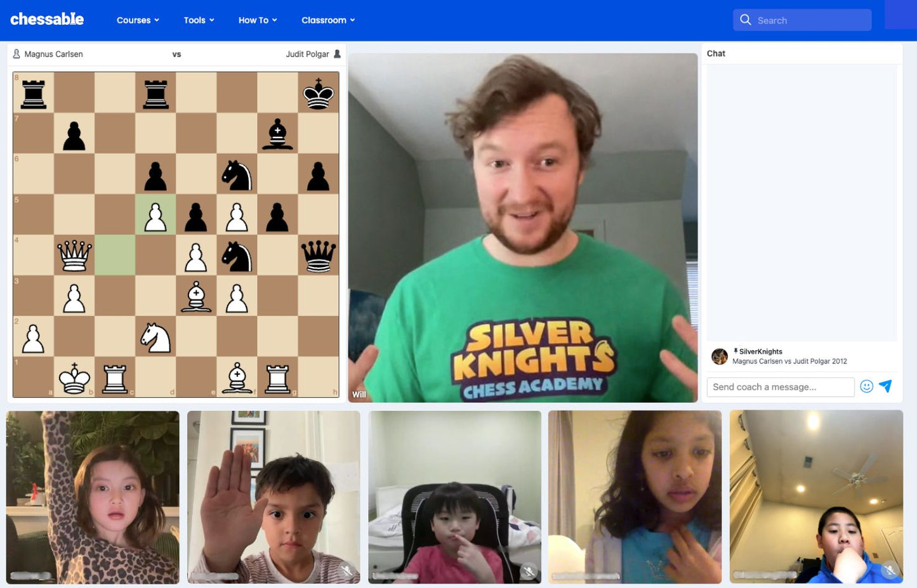
Task: Click the pinned Magnus Carlsen vs Judit Polgar 2012 message
Action: [789, 361]
